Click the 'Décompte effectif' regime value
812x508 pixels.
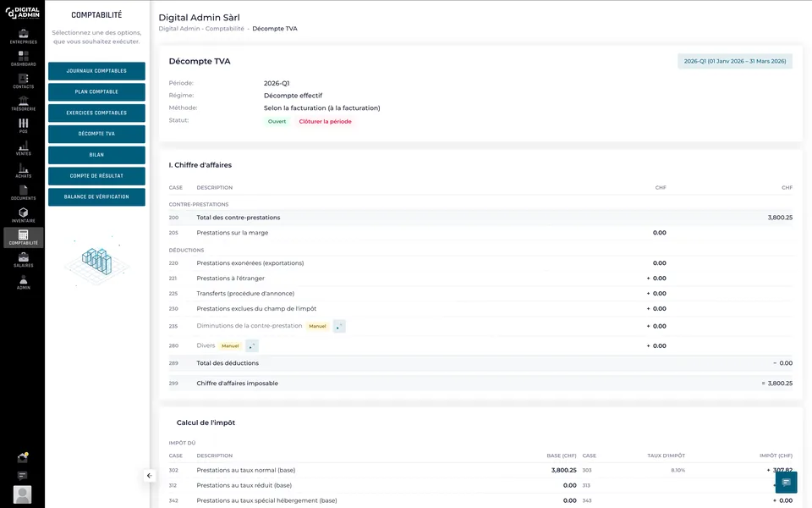pyautogui.click(x=294, y=96)
